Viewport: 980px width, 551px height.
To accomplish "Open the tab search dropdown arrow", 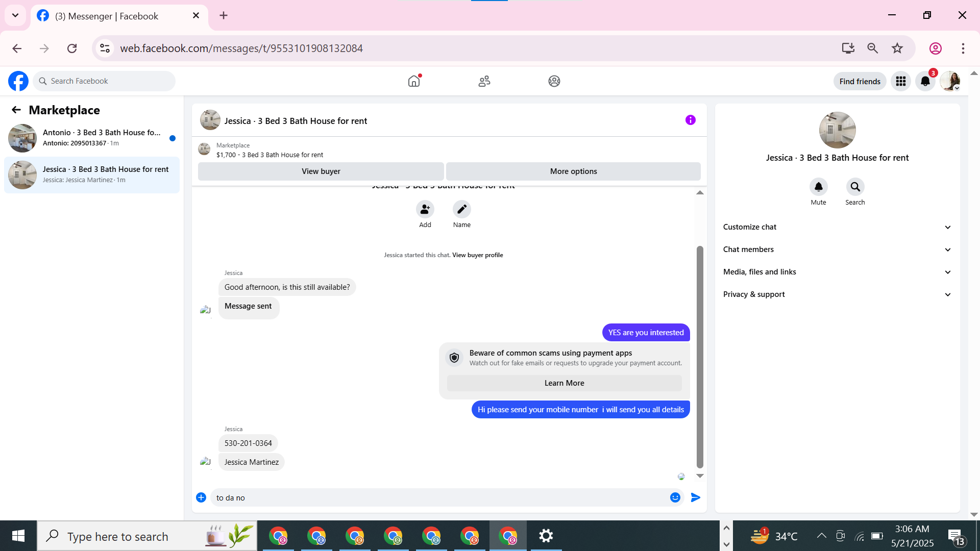I will pyautogui.click(x=15, y=15).
